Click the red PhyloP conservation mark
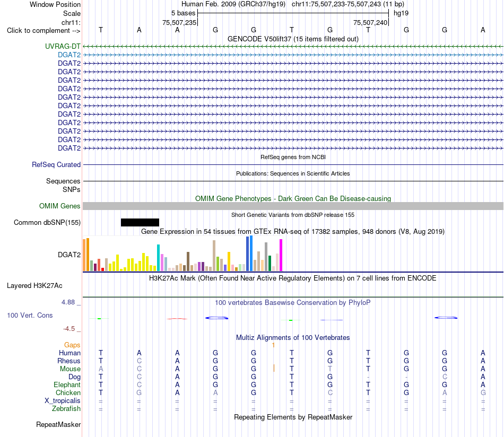Screen dimensions: 504x437 click(177, 319)
